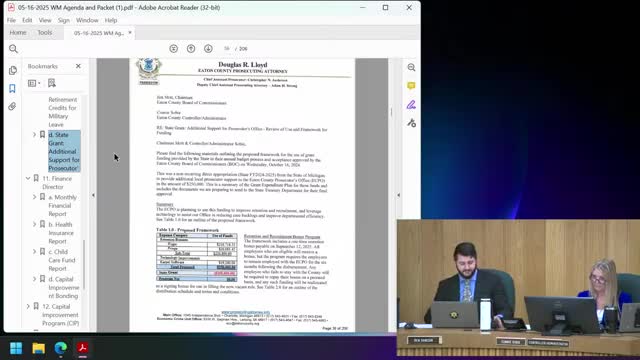Image resolution: width=640 pixels, height=360 pixels.
Task: Expand the Health Insurance Report bookmark
Action: pyautogui.click(x=34, y=224)
